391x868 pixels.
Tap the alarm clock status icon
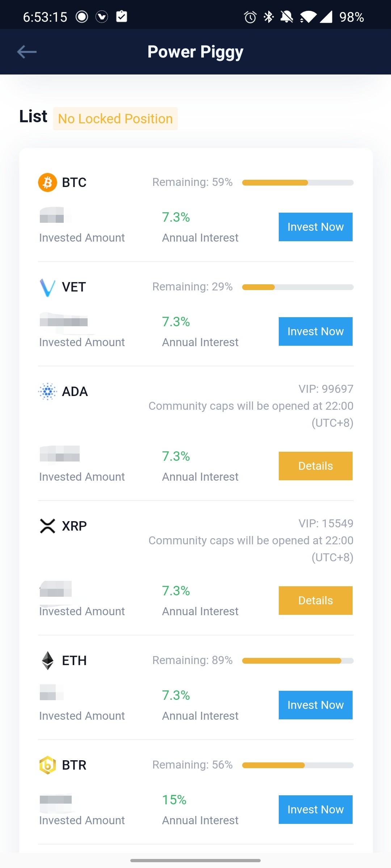click(250, 17)
